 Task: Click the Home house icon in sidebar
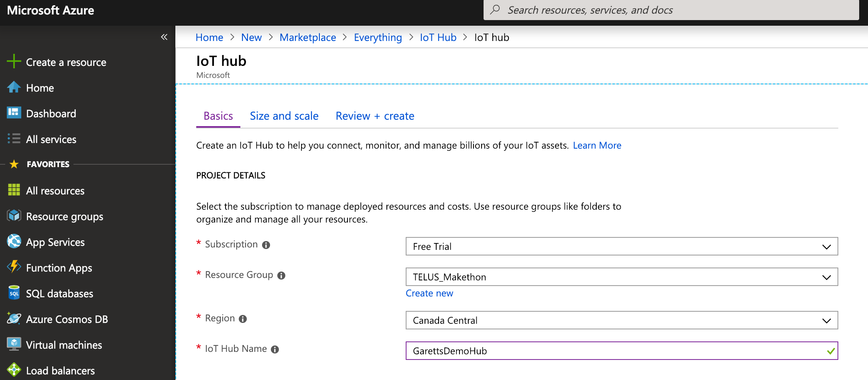pyautogui.click(x=14, y=87)
